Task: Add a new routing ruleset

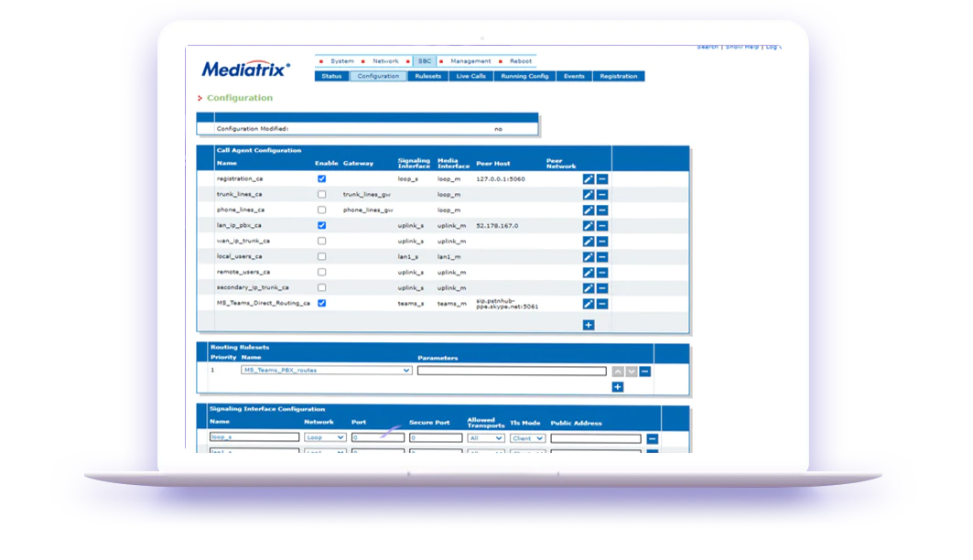Action: pos(618,387)
